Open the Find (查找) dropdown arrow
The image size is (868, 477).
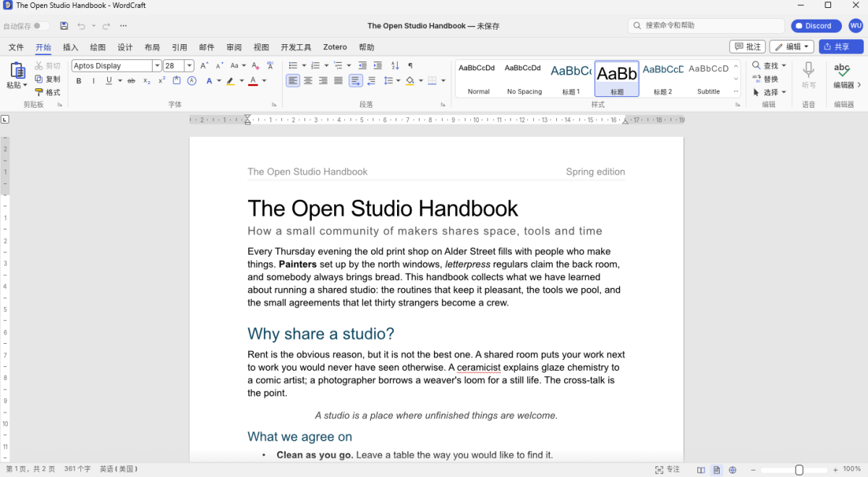pyautogui.click(x=784, y=66)
